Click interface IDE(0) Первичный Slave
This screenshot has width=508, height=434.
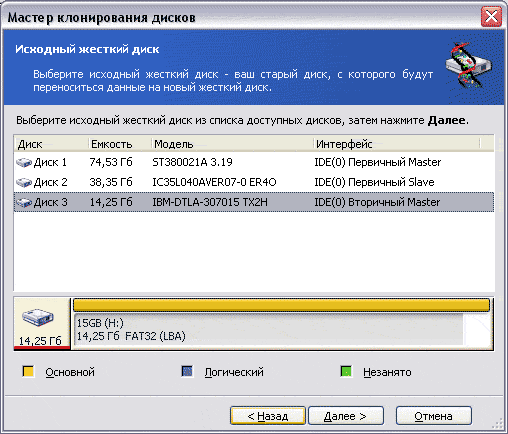pos(374,182)
